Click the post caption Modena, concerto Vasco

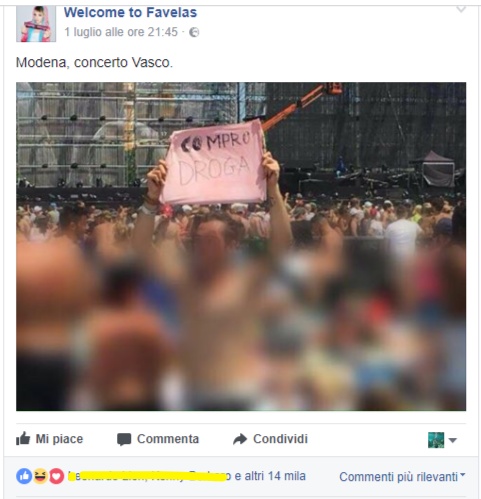[94, 63]
